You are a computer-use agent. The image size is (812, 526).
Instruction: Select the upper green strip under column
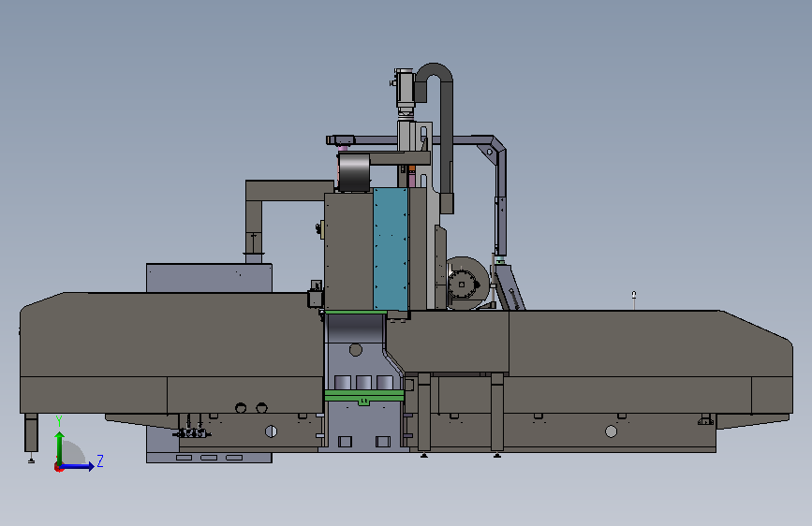click(356, 313)
